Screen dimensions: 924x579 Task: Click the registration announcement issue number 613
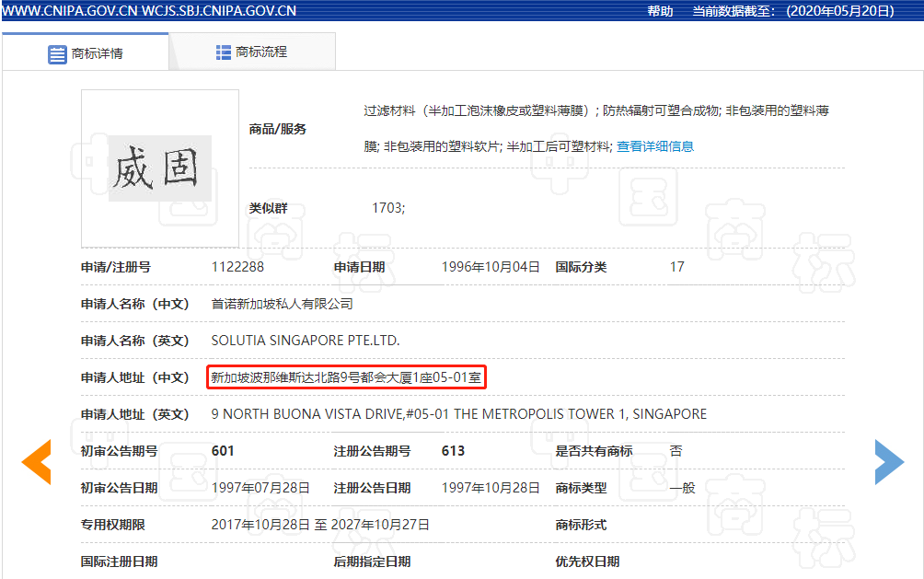tap(453, 451)
